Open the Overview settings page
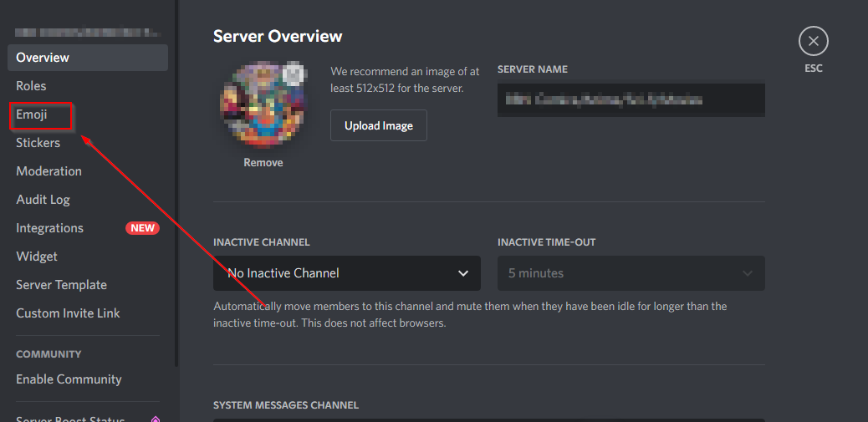 (x=88, y=58)
